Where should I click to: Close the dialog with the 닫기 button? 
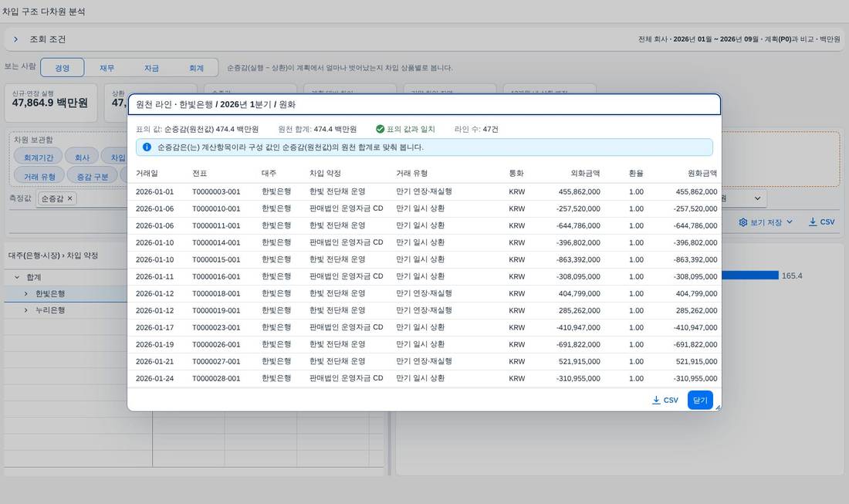(700, 400)
